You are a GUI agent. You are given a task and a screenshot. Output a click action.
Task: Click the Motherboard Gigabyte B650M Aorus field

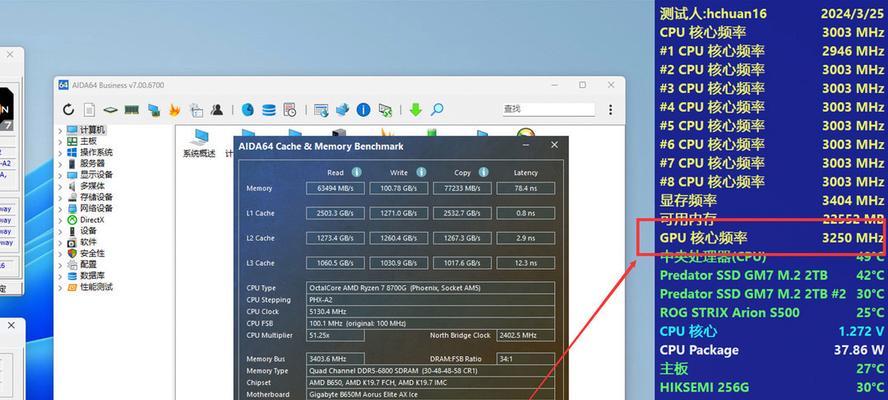coord(430,394)
